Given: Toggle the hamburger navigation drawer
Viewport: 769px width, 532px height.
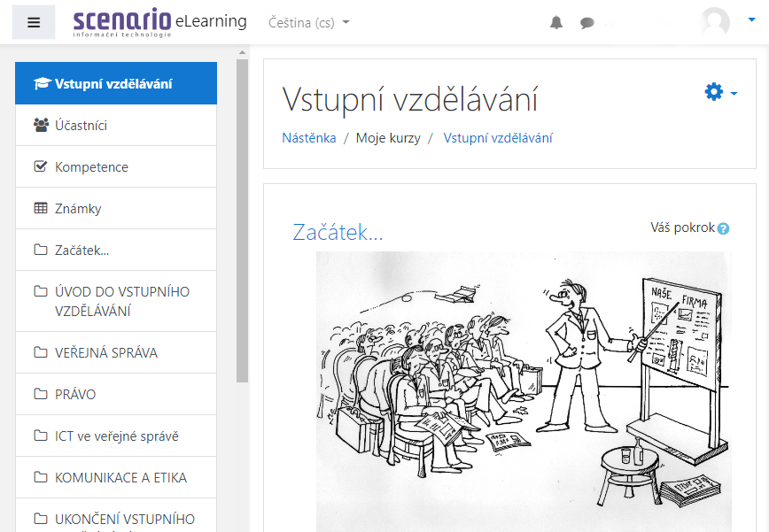Looking at the screenshot, I should 33,21.
